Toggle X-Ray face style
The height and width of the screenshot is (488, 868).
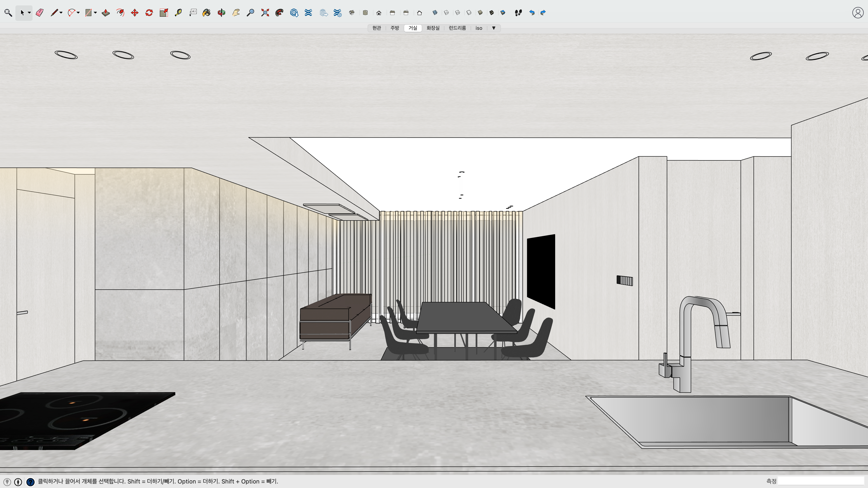pos(435,13)
